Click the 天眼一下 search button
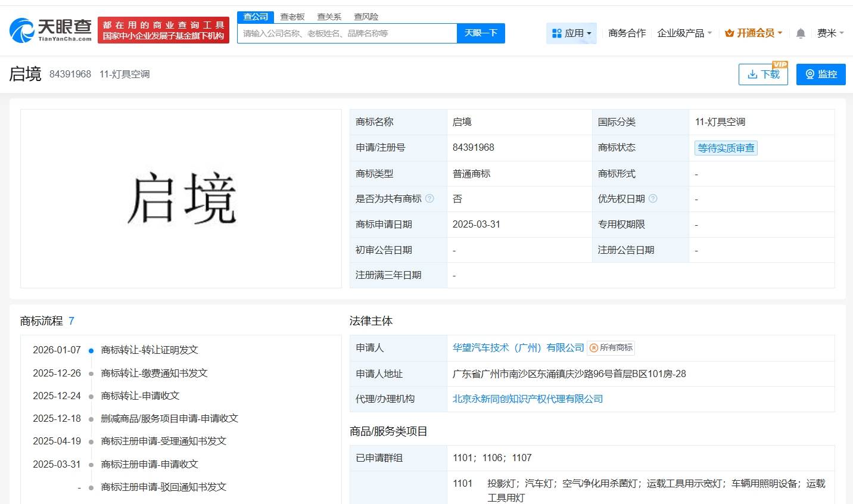Viewport: 853px width, 504px height. click(481, 33)
